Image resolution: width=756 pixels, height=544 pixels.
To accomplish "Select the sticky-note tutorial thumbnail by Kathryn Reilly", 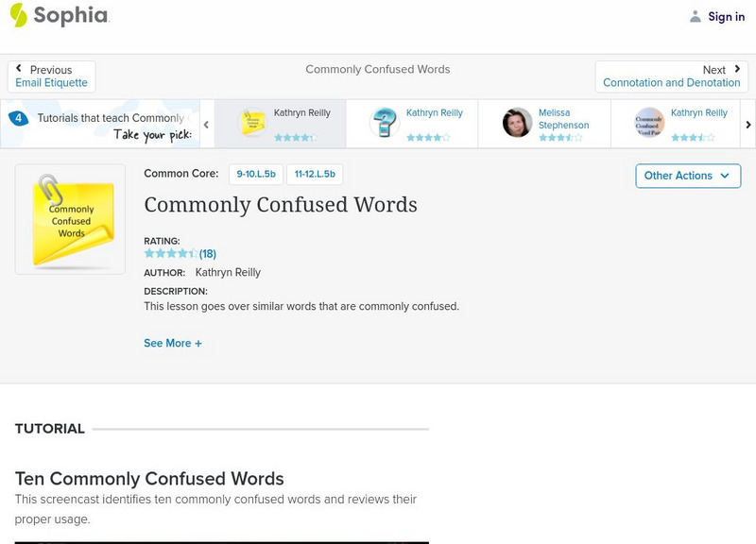I will pyautogui.click(x=252, y=123).
